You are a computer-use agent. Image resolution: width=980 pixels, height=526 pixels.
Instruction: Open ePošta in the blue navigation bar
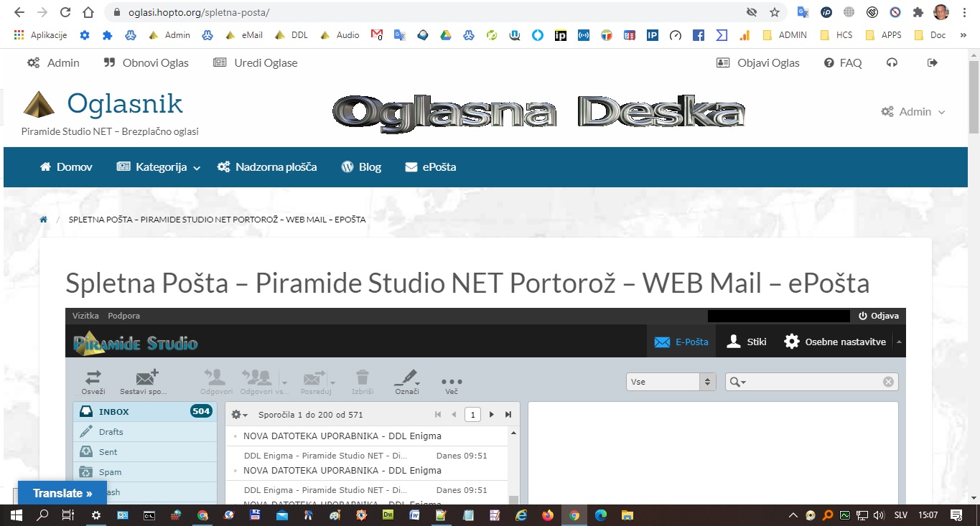click(x=431, y=166)
